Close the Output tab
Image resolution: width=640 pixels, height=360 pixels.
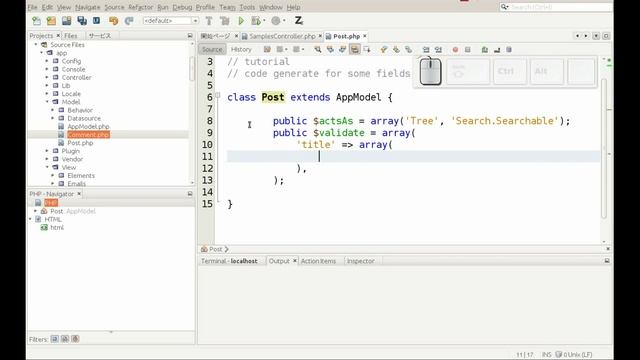295,260
